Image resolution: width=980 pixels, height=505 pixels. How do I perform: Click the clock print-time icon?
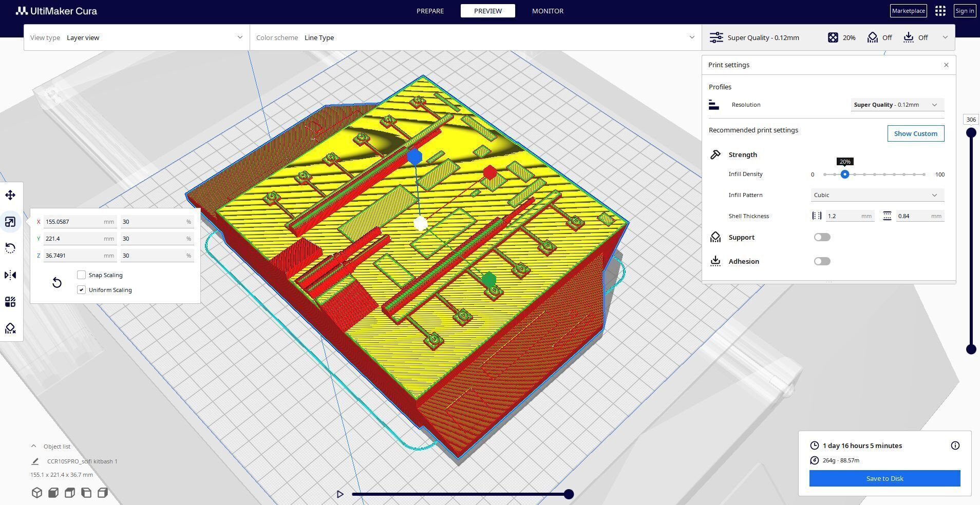(x=815, y=445)
